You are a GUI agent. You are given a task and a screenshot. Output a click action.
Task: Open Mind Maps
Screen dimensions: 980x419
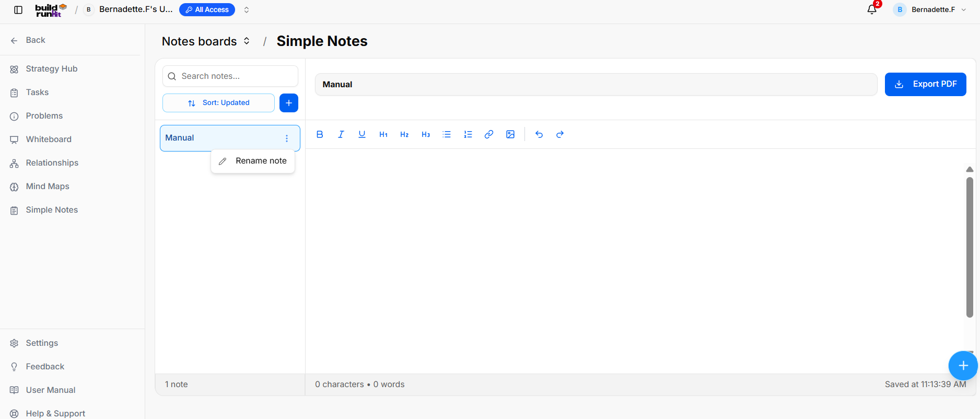[48, 187]
